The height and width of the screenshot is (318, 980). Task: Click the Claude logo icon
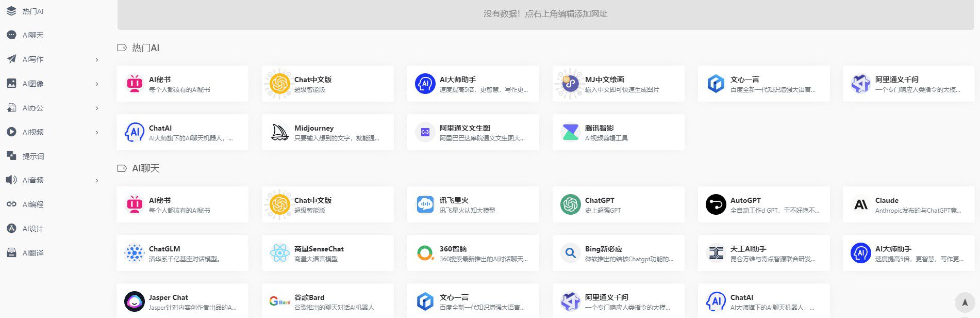click(861, 204)
